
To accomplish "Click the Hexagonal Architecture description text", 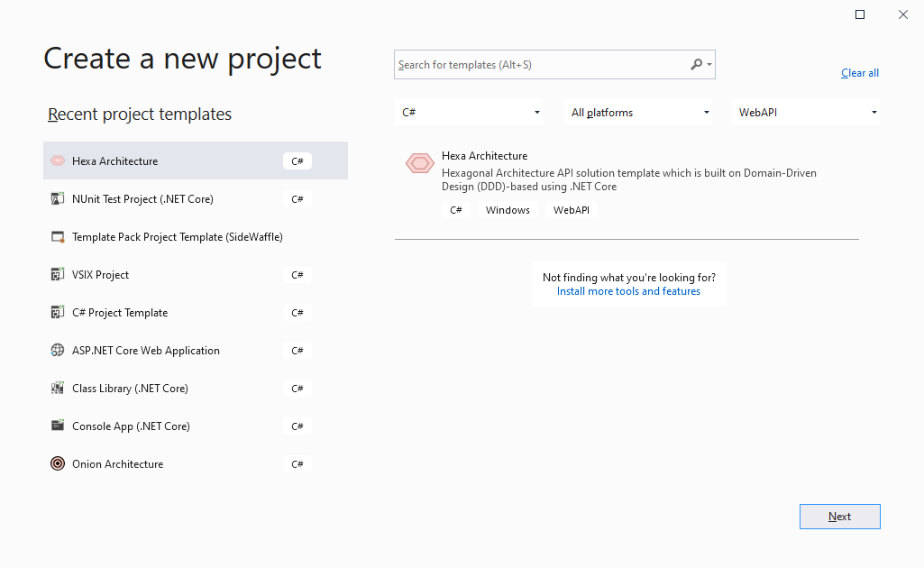I will click(628, 179).
